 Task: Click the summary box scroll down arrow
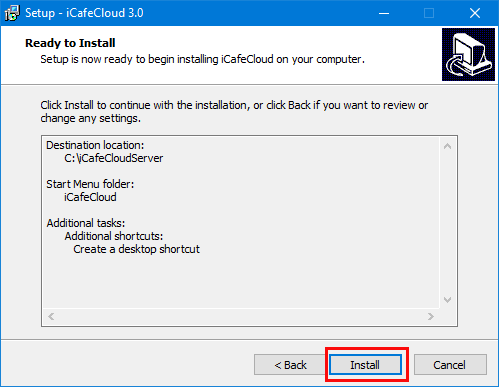pyautogui.click(x=448, y=300)
